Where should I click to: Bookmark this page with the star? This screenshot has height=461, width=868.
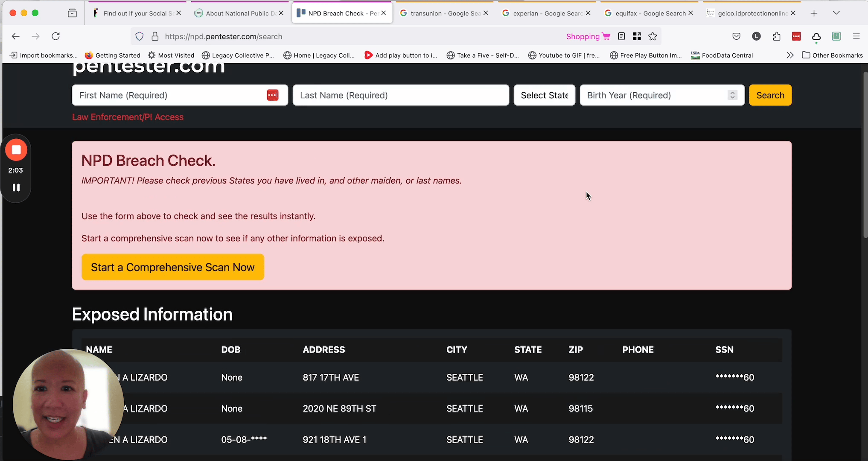(x=652, y=36)
